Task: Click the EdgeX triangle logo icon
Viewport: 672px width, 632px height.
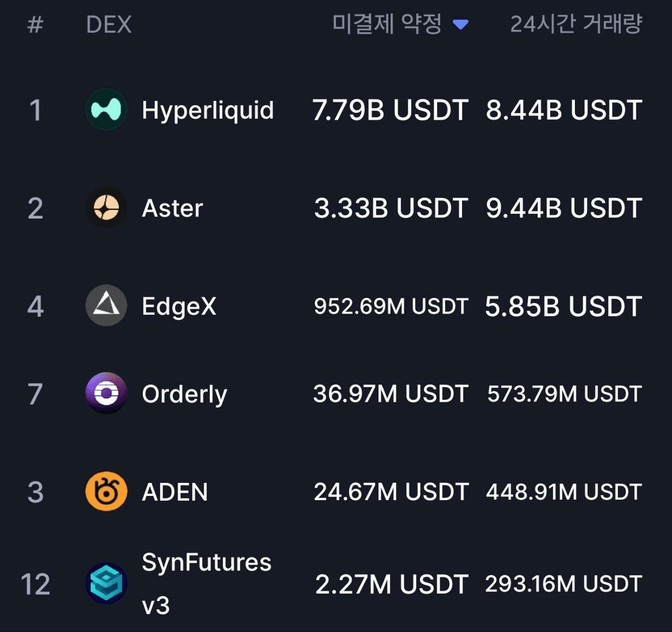Action: (x=106, y=306)
